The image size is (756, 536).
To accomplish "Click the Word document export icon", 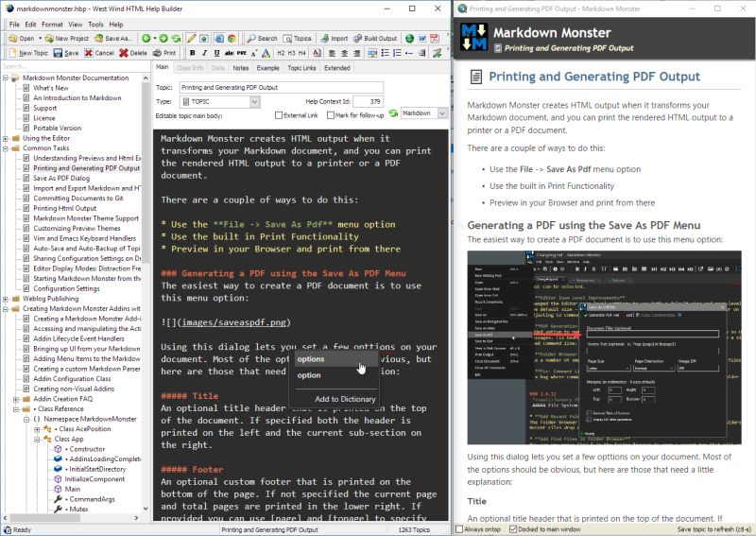I will (x=421, y=38).
